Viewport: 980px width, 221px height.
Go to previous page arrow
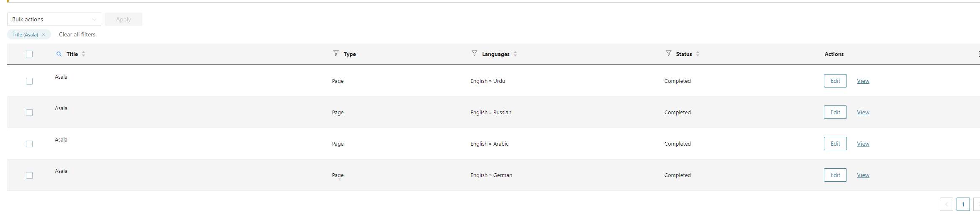tap(946, 204)
